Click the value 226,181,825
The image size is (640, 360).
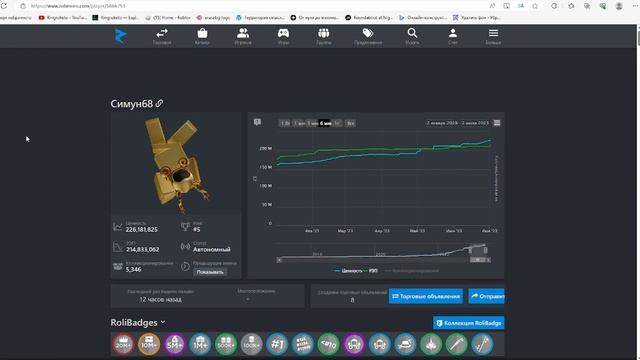141,230
